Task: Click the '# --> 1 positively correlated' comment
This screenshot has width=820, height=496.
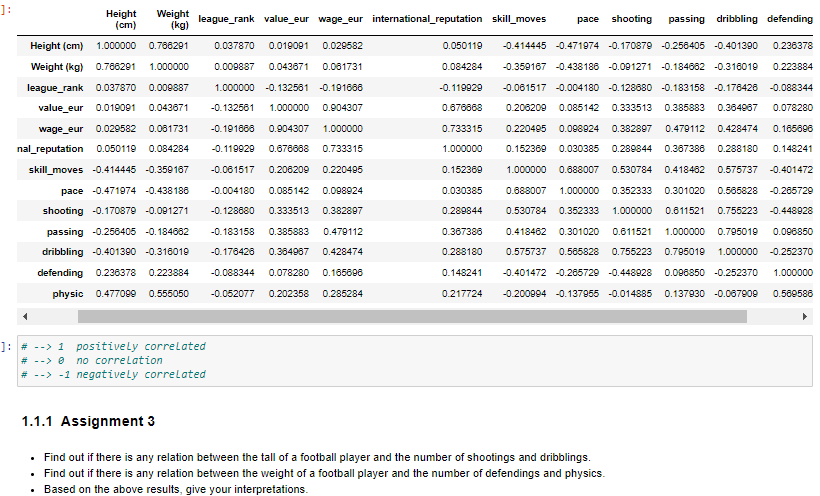Action: (x=113, y=346)
